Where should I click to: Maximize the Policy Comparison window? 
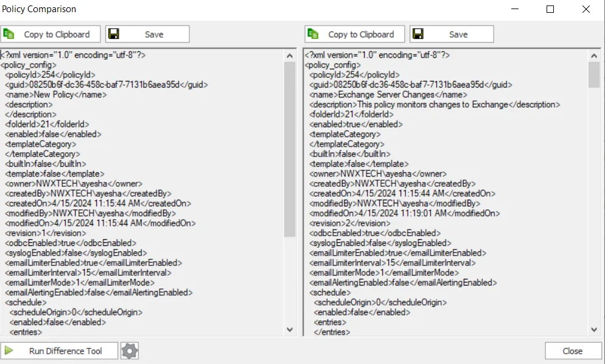coord(551,9)
